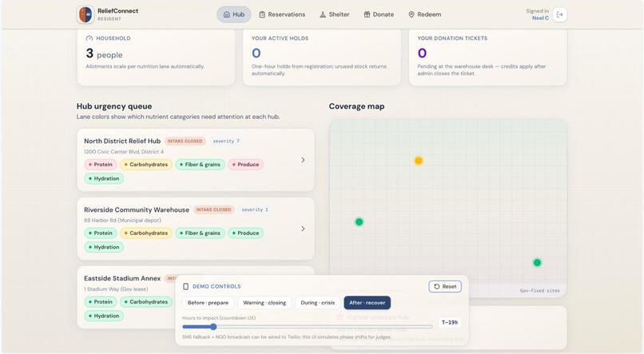
Task: Click the Your Donation Tickets card
Action: [487, 57]
